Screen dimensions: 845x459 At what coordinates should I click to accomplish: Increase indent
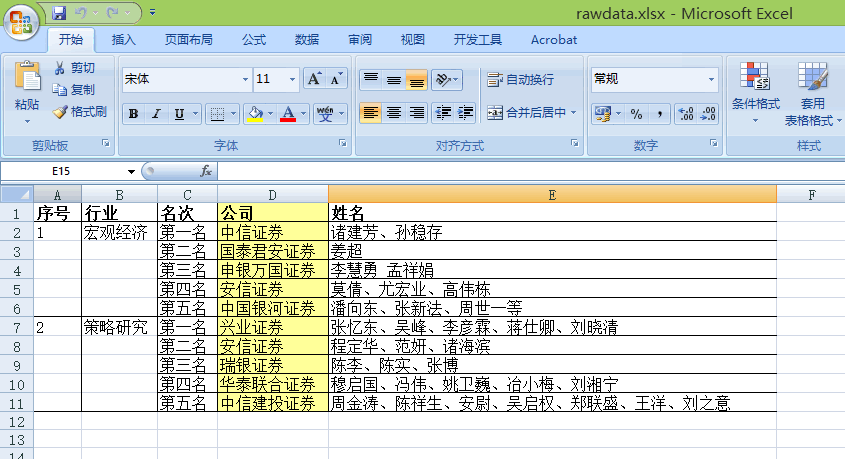(465, 113)
